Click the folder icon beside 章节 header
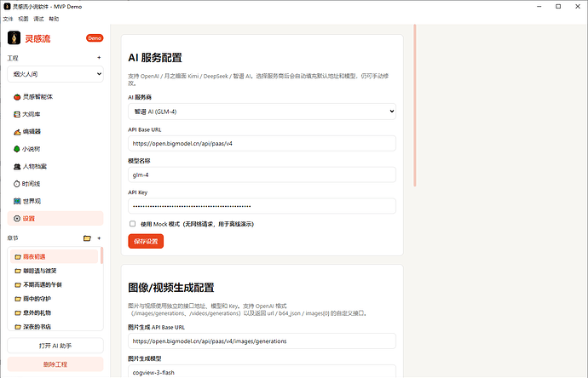Viewport: 588px width, 378px height. click(87, 238)
